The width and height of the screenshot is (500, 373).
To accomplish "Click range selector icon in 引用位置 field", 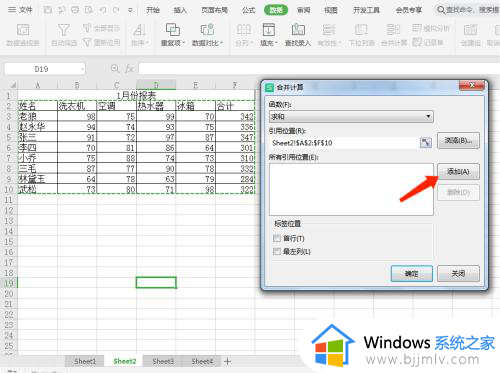I will 425,143.
